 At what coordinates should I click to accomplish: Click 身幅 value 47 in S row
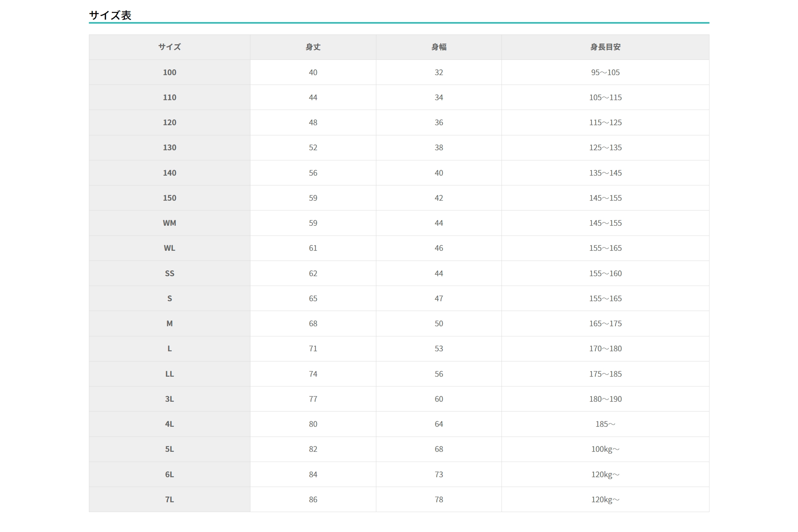439,298
